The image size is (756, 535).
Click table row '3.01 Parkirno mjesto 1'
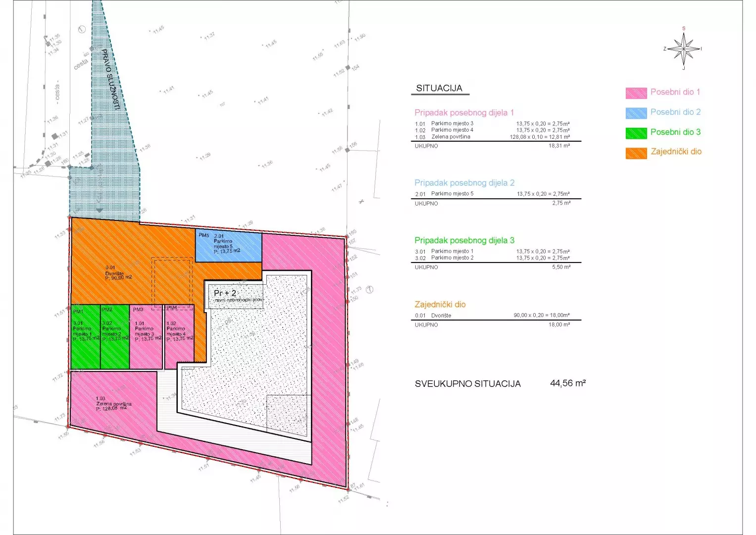[493, 252]
